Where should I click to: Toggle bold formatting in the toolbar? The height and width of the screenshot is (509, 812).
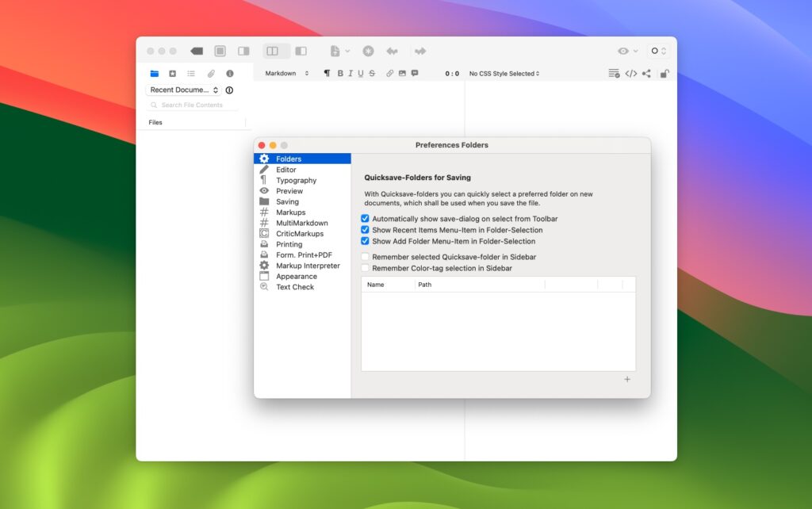click(x=340, y=73)
